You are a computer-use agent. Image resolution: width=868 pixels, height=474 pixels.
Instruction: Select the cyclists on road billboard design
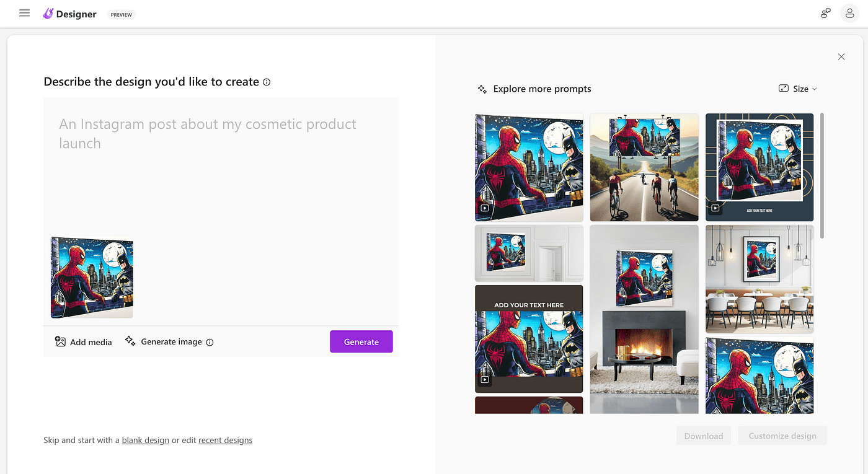[x=644, y=167]
